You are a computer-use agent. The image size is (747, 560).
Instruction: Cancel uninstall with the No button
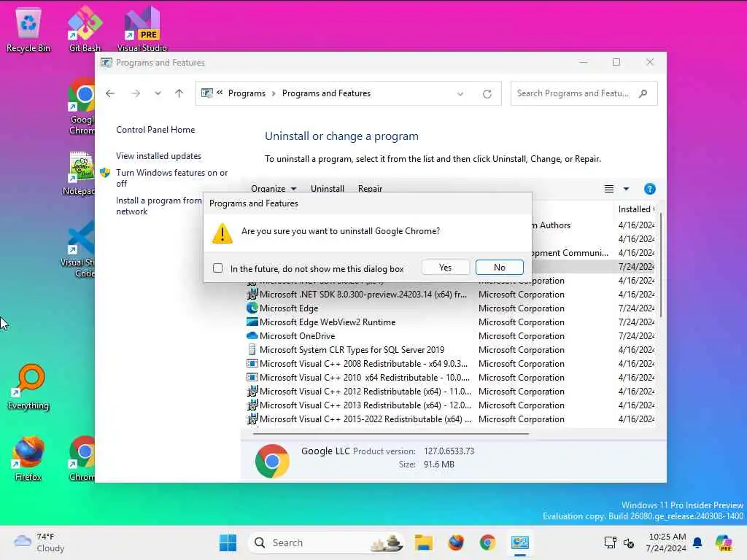click(499, 268)
